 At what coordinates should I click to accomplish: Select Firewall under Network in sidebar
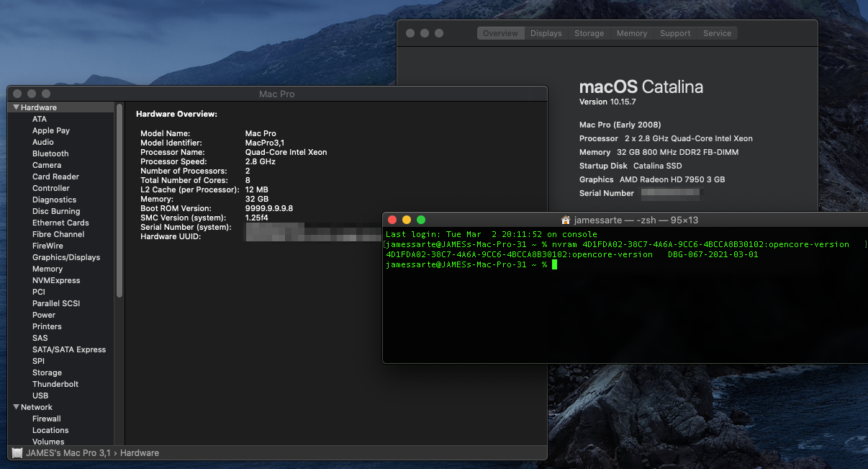pyautogui.click(x=47, y=419)
